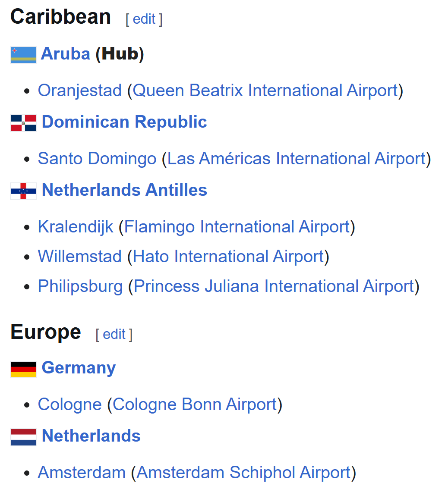
Task: Visit Las Américas International Airport link
Action: point(297,159)
